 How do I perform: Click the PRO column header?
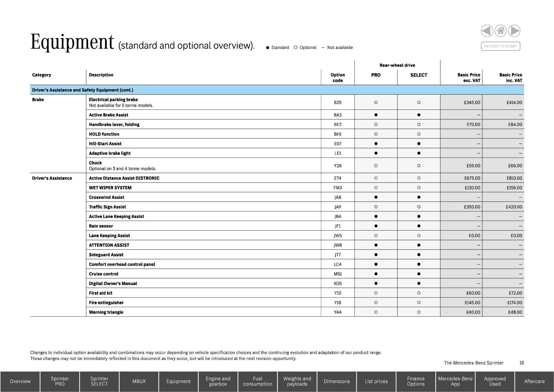376,75
